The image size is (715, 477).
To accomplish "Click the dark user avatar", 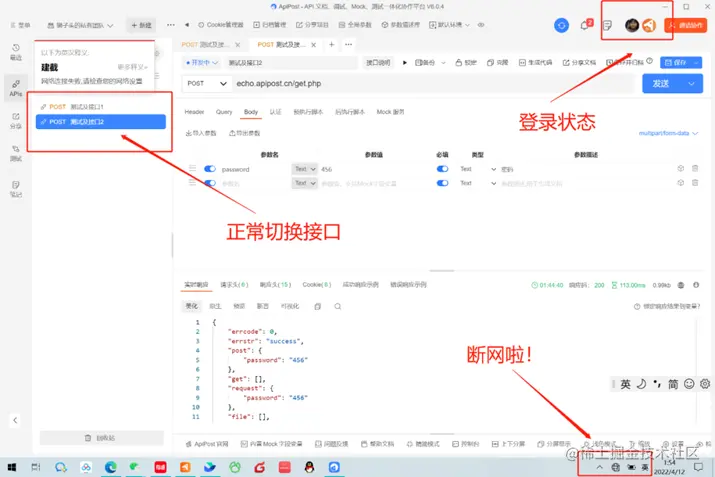I will tap(632, 25).
